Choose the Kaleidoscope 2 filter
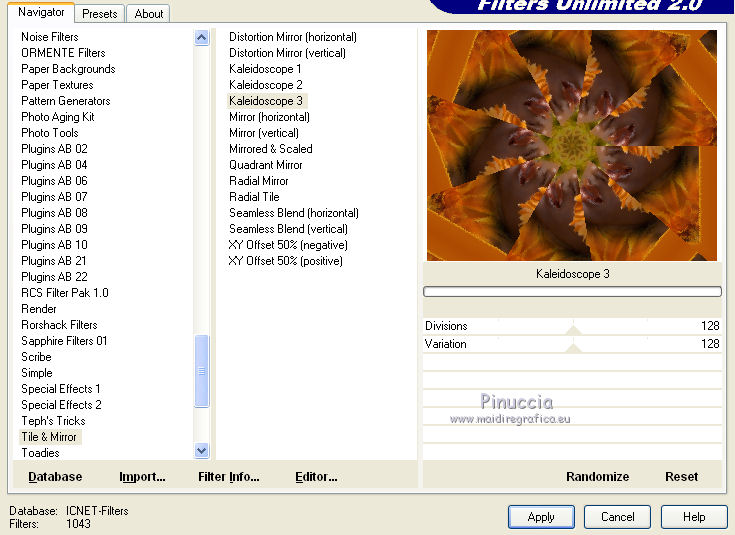This screenshot has height=535, width=735. pyautogui.click(x=266, y=85)
